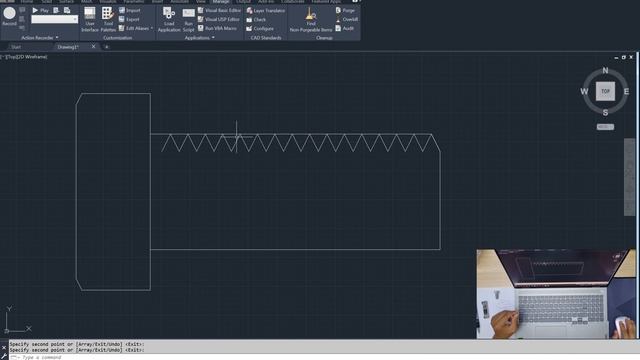Click Find Non-Purgeable Items
Image resolution: width=640 pixels, height=360 pixels.
pos(311,20)
